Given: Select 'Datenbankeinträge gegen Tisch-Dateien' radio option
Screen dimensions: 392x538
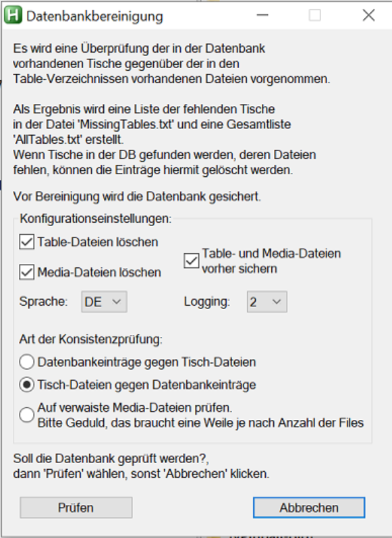Looking at the screenshot, I should (x=27, y=362).
